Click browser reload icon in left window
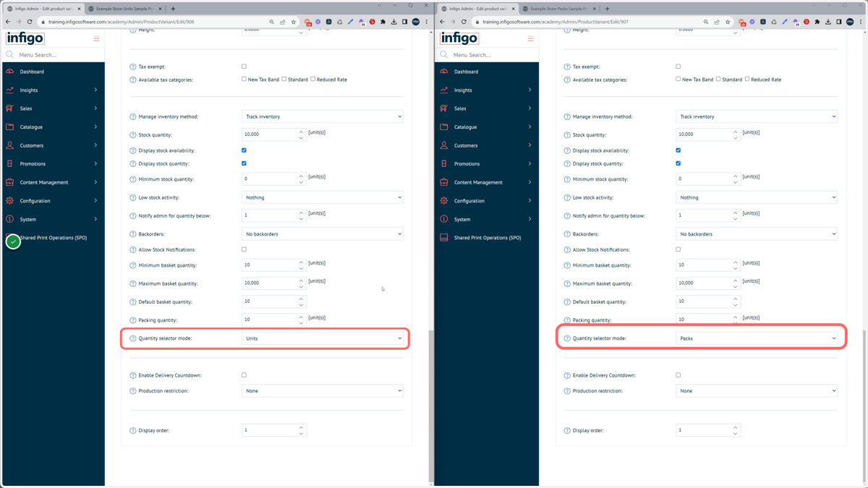Screen dimensions: 868x488 pos(30,22)
